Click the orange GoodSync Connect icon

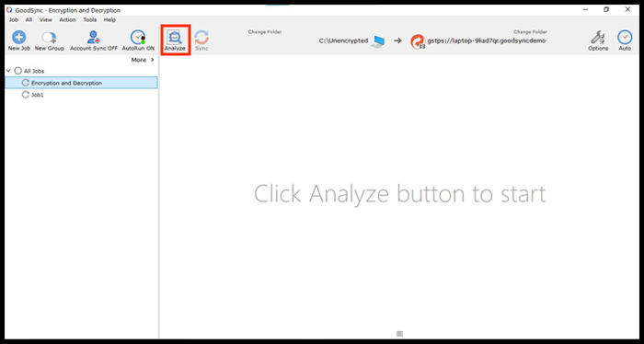point(418,41)
